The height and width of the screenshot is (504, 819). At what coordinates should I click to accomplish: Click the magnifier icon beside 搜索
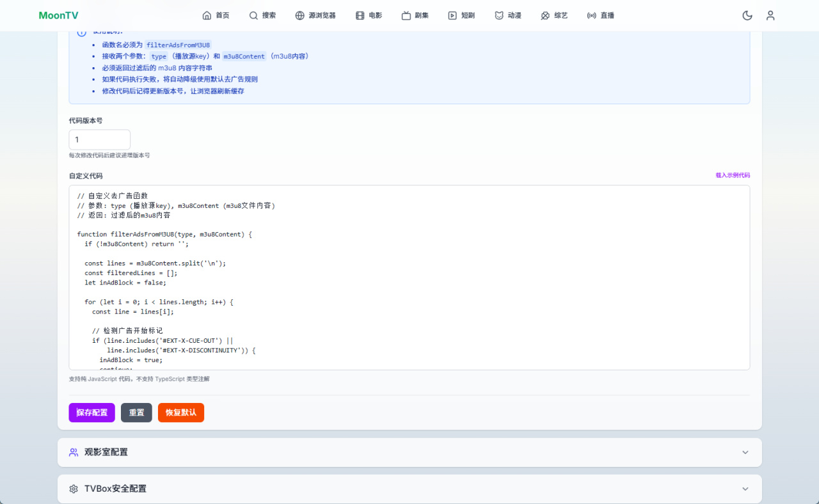(253, 15)
